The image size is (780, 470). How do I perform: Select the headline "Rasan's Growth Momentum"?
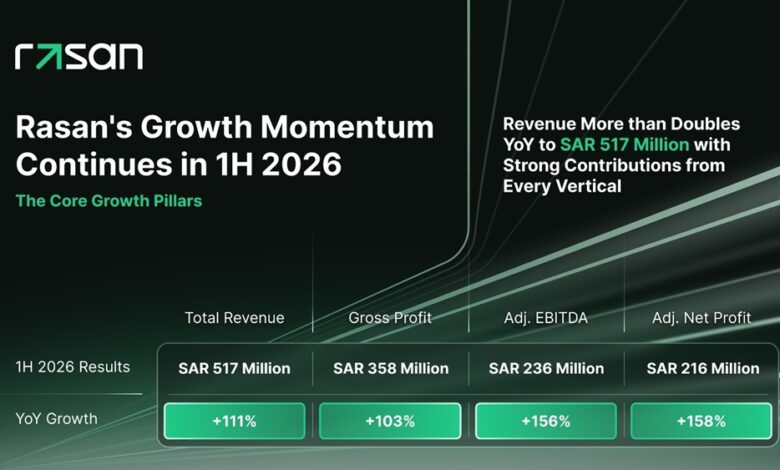[225, 127]
